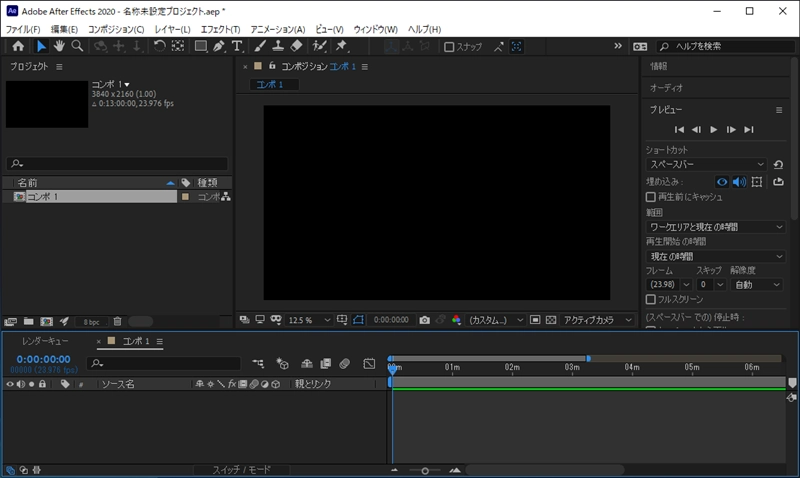800x478 pixels.
Task: Click the Home icon in toolbar
Action: click(18, 46)
